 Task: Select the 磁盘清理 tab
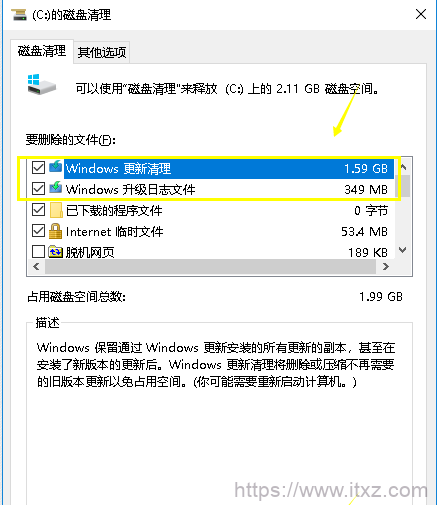42,51
